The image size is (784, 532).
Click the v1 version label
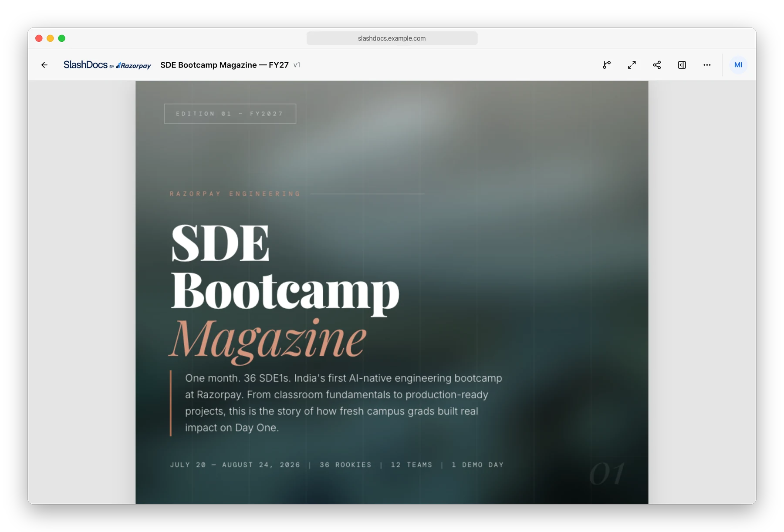(297, 65)
